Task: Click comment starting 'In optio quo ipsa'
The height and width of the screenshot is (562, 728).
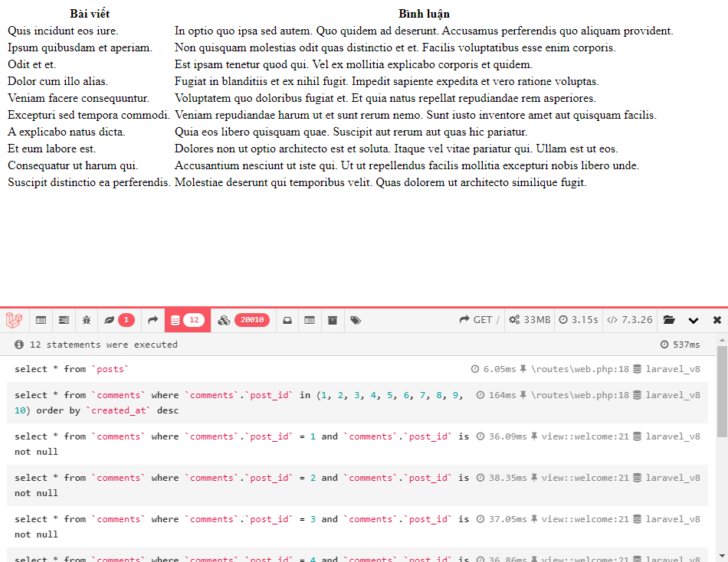Action: [x=424, y=31]
